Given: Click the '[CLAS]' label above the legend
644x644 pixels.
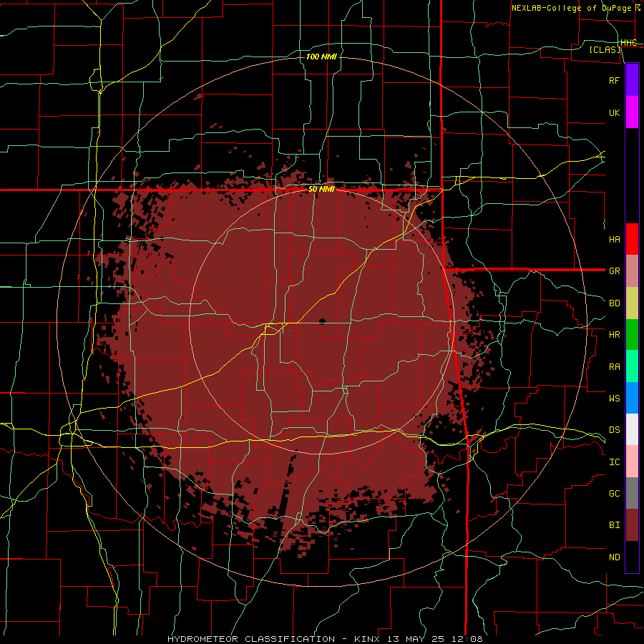Looking at the screenshot, I should pyautogui.click(x=605, y=49).
